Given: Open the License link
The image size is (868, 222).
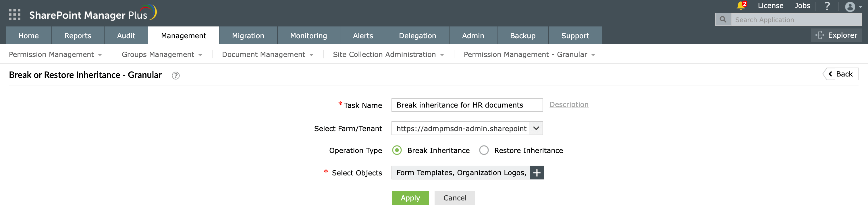Looking at the screenshot, I should 771,6.
